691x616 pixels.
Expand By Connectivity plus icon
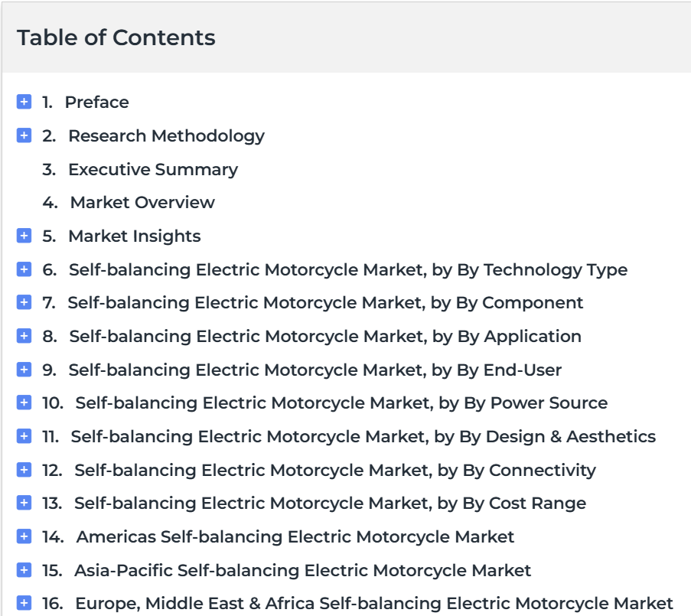(x=24, y=470)
